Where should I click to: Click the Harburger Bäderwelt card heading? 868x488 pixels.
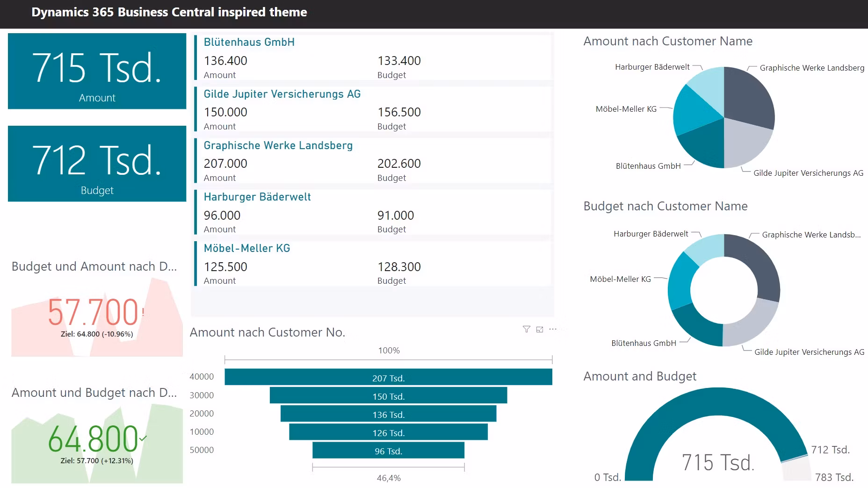point(257,197)
